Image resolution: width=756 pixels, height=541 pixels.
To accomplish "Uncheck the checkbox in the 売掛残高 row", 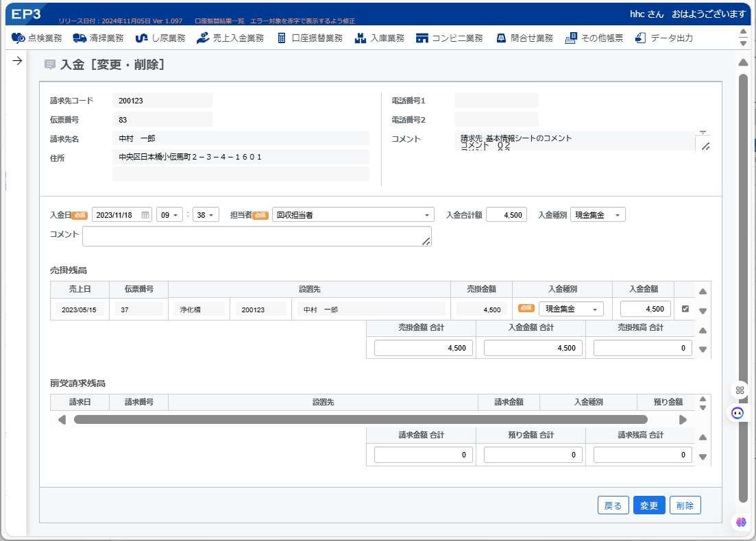I will coord(685,309).
